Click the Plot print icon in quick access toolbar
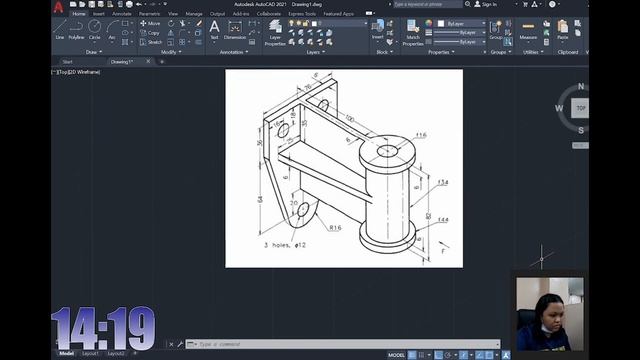 click(x=129, y=4)
